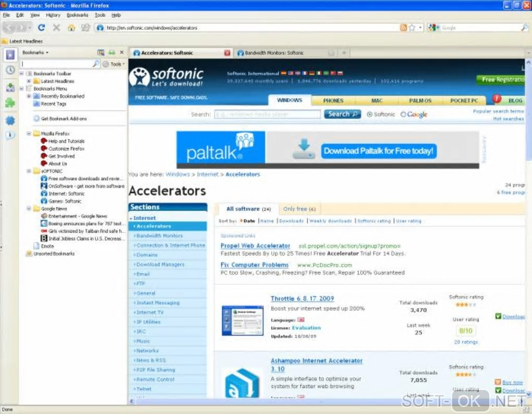
Task: Click the Stop loading icon
Action: (56, 28)
